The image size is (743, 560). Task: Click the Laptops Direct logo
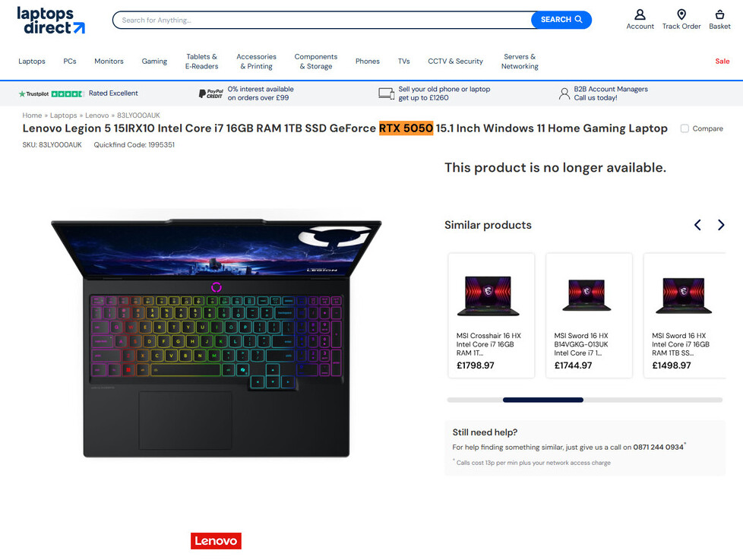click(x=51, y=21)
